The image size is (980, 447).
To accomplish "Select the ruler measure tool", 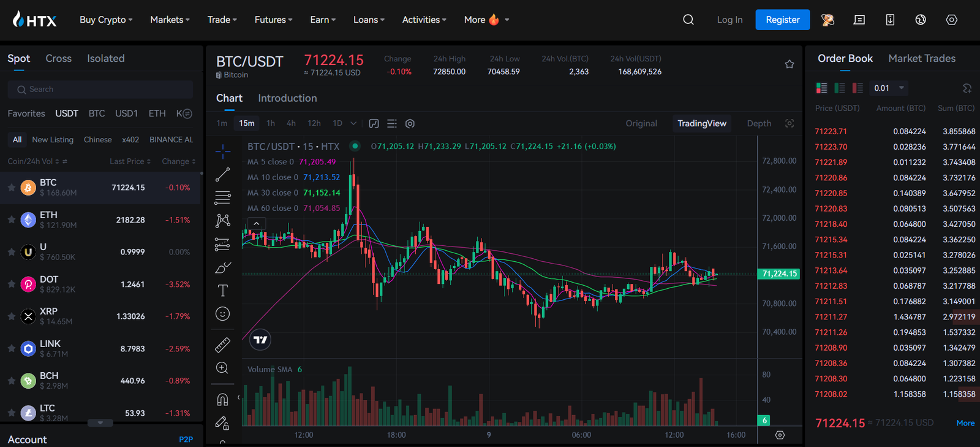I will click(x=223, y=345).
